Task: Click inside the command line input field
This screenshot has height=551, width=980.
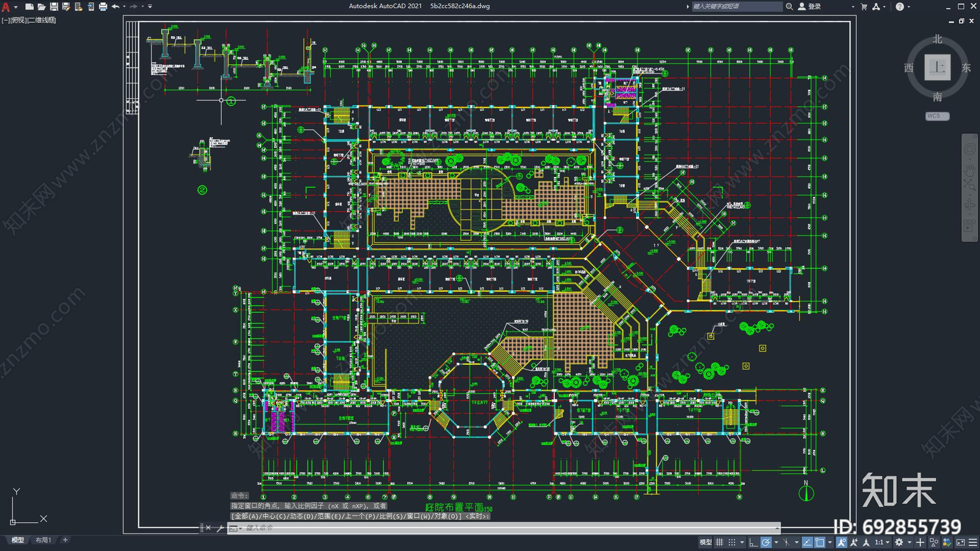Action: pos(306,527)
